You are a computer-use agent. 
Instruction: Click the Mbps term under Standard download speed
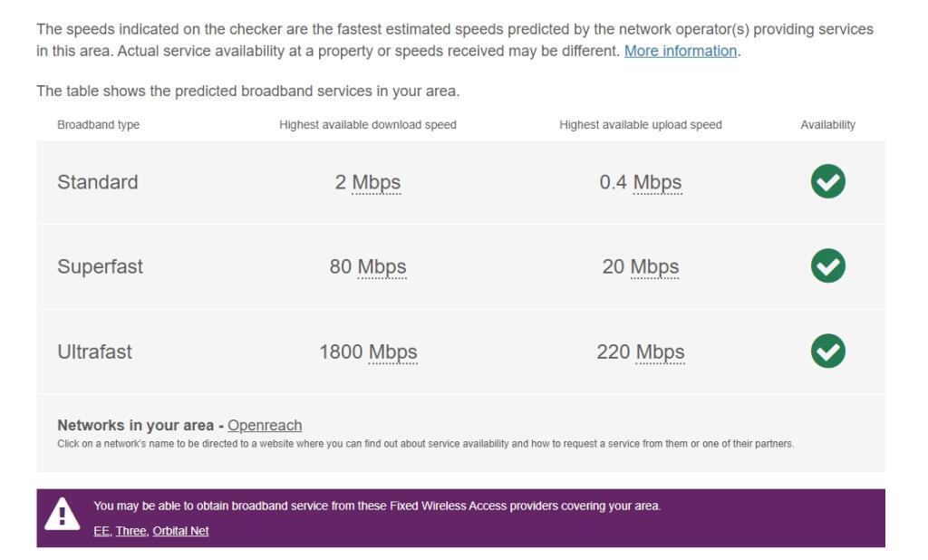(x=377, y=181)
